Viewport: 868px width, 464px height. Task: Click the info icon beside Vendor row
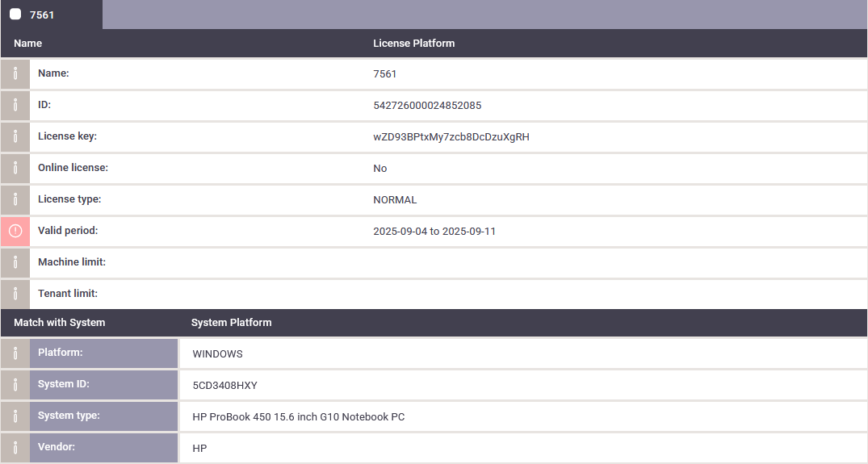pyautogui.click(x=15, y=448)
